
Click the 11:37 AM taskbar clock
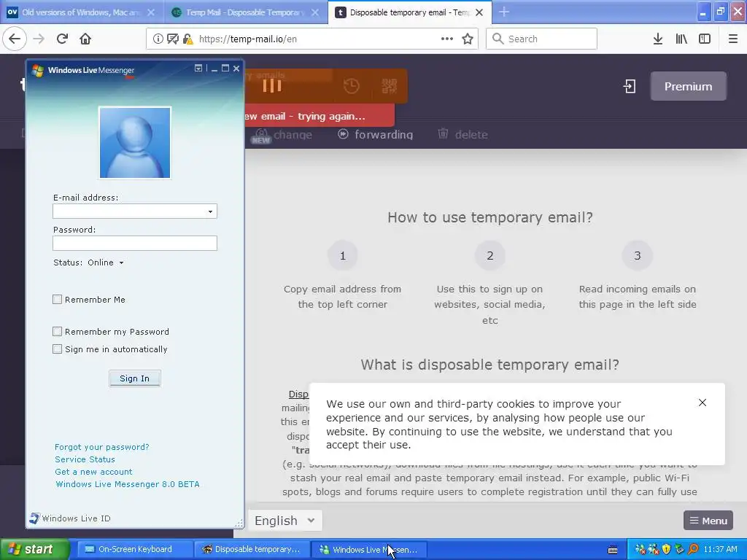pos(720,550)
